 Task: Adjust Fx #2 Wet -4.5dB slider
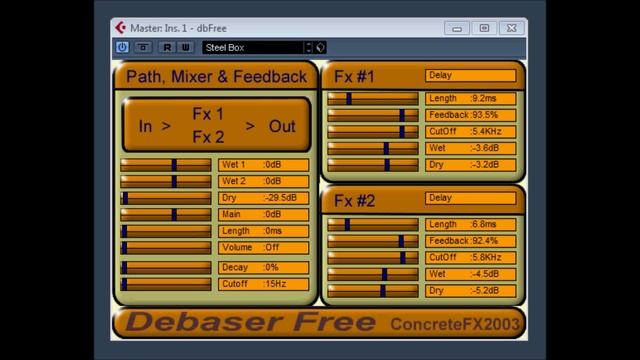(373, 274)
